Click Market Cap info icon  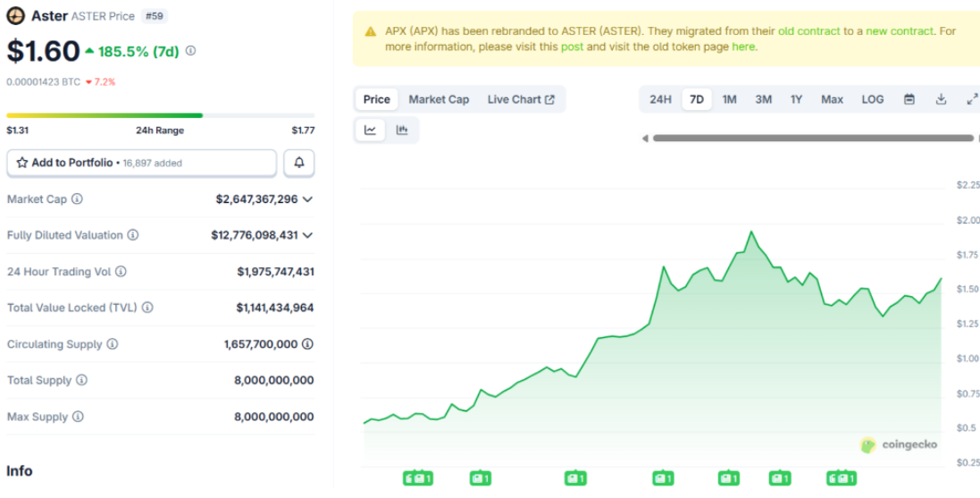coord(77,199)
